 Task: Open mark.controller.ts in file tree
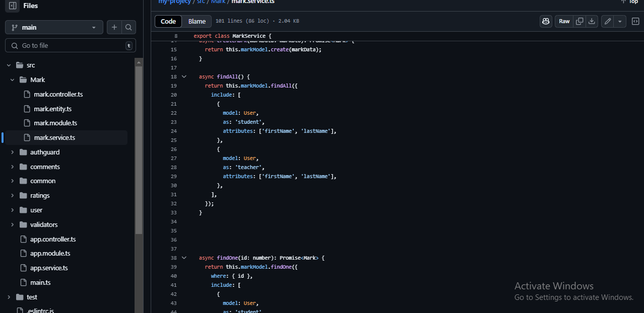point(58,94)
